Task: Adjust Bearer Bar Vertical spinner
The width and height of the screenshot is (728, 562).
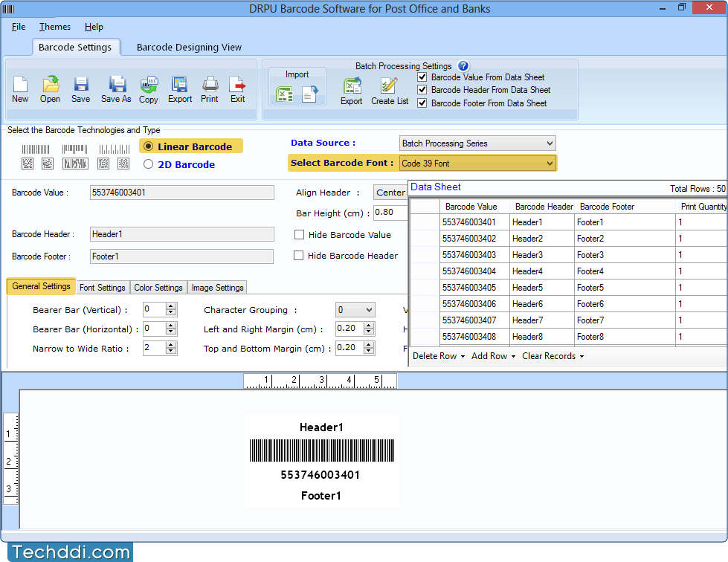Action: pyautogui.click(x=171, y=309)
